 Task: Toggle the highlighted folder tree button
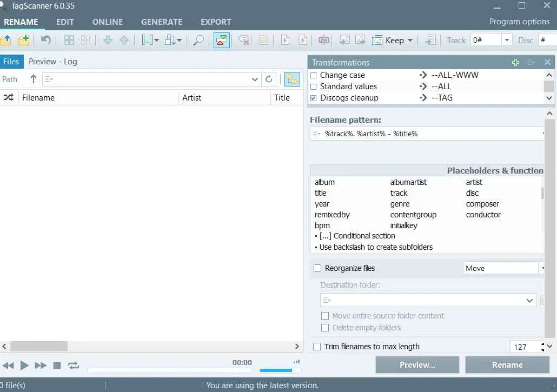click(x=292, y=79)
